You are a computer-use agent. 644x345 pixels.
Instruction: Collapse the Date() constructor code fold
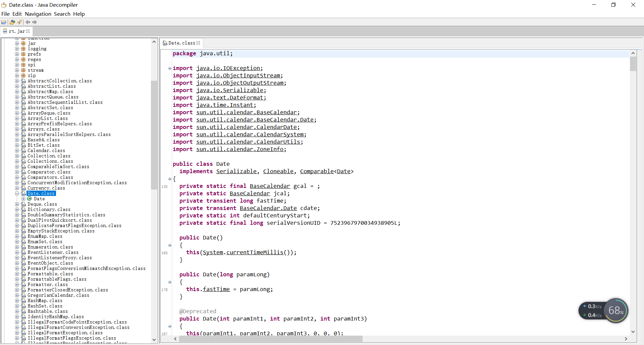tap(170, 246)
